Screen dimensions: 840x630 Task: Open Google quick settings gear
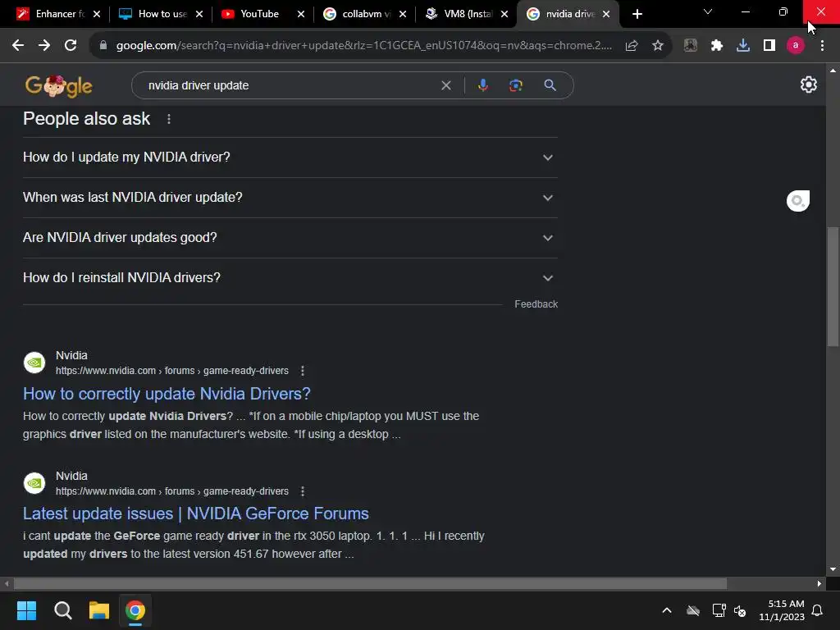pyautogui.click(x=808, y=84)
